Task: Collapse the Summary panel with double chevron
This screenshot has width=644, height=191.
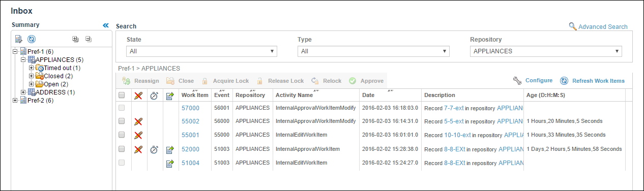Action: [x=106, y=25]
